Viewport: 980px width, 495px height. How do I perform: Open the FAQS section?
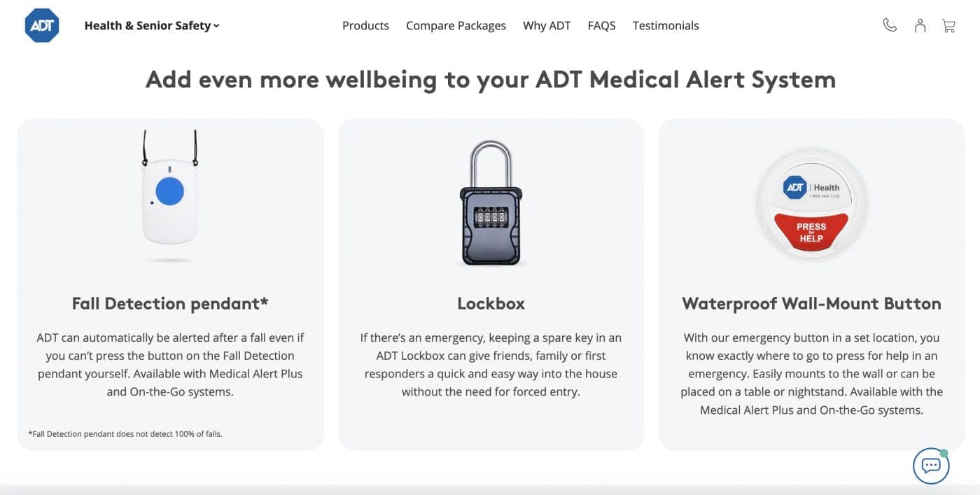601,25
